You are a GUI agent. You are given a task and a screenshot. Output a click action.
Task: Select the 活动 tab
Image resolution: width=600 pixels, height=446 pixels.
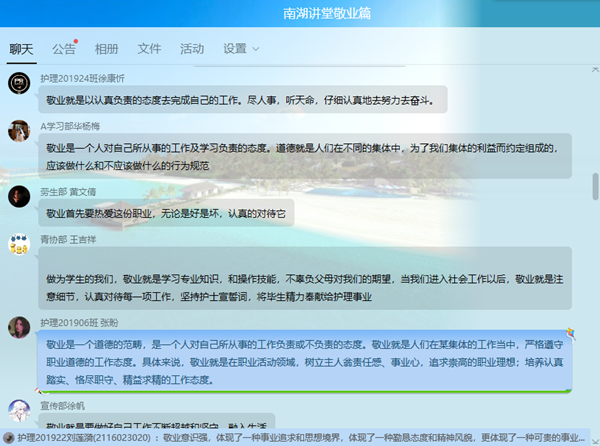click(192, 48)
